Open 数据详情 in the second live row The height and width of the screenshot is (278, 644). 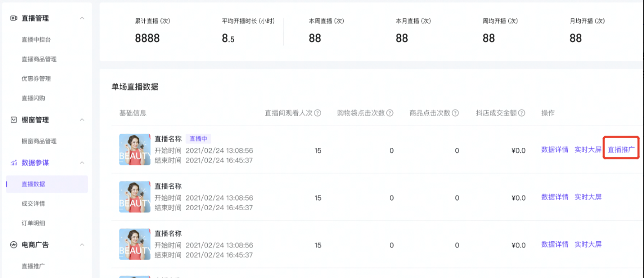point(555,197)
